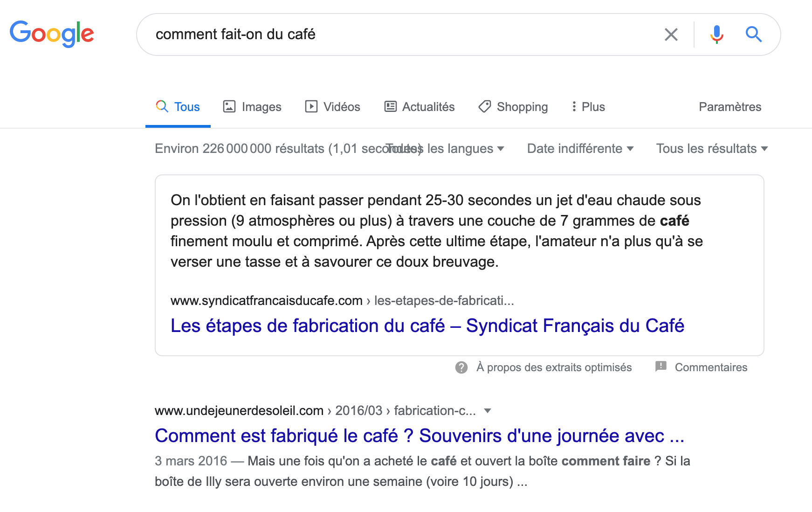Click the newspaper icon on the Actualités tab
This screenshot has height=512, width=812.
pos(391,106)
